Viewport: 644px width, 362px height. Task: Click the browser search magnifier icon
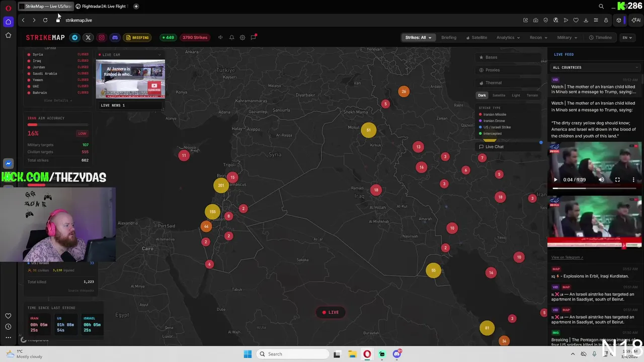(601, 6)
